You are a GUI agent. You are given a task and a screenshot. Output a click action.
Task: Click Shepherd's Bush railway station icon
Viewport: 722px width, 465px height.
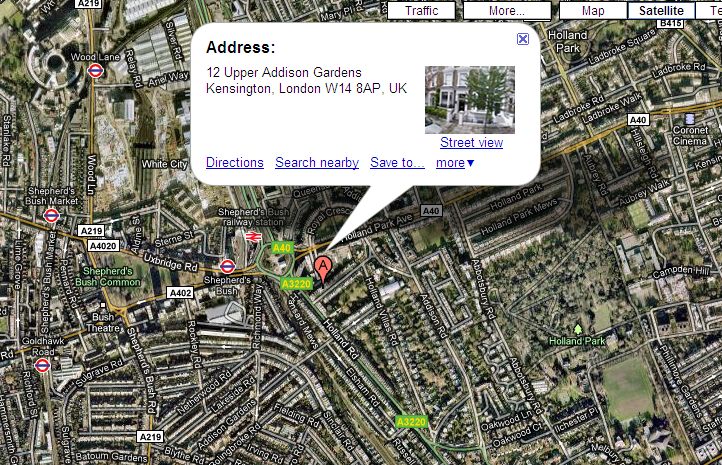coord(253,236)
